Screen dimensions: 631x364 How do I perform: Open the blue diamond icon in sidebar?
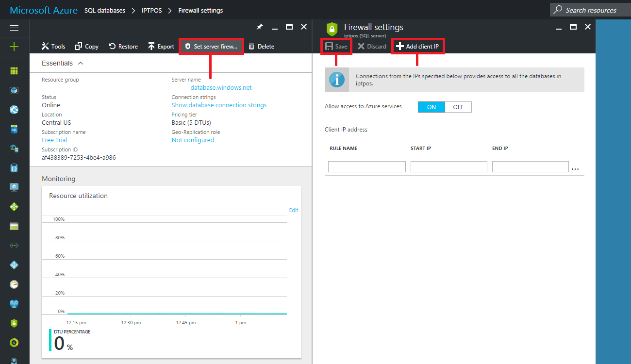[x=14, y=265]
